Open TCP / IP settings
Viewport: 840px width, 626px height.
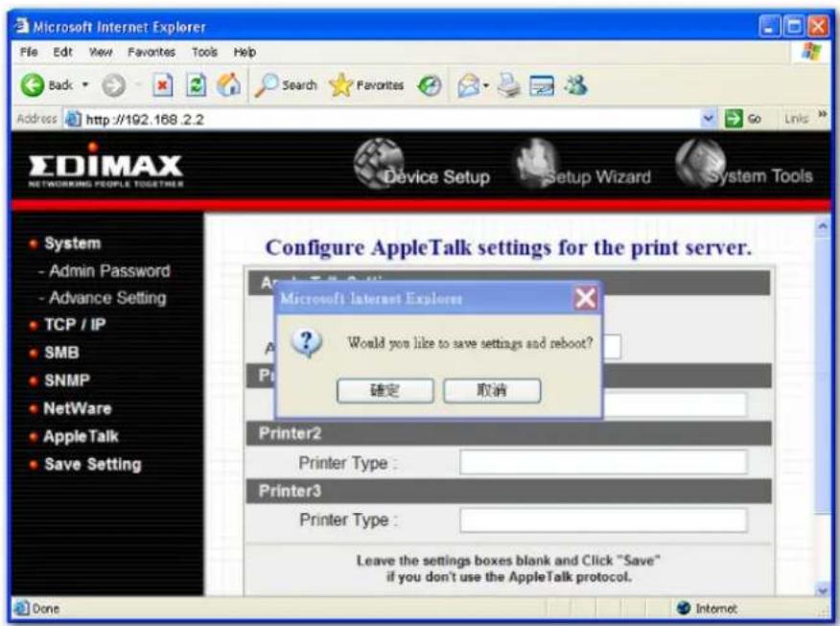[75, 325]
